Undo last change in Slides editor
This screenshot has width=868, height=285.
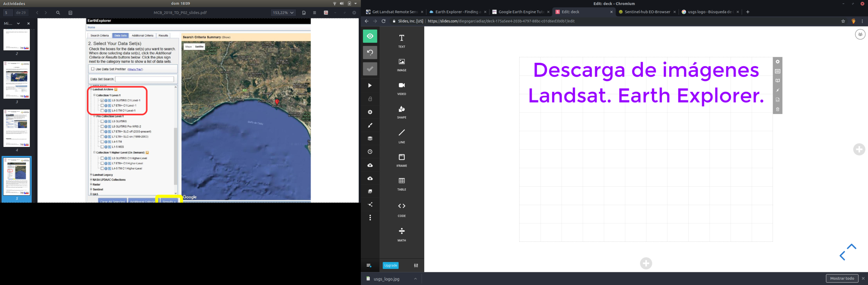pos(370,52)
